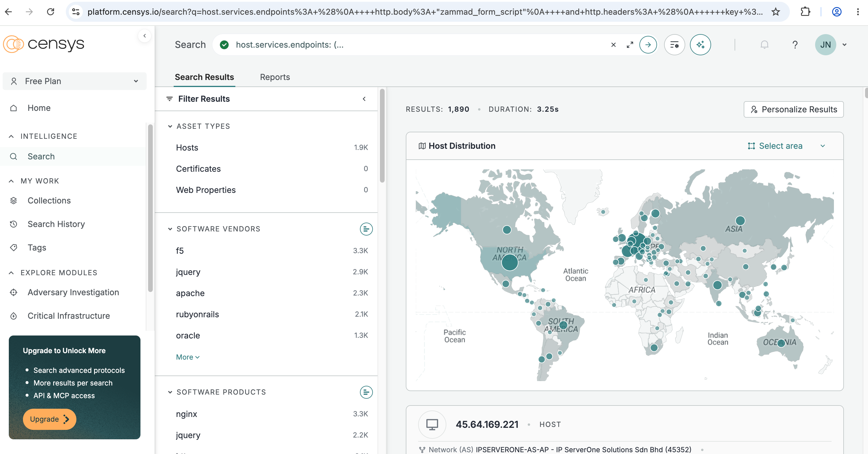Screen dimensions: 868x454
Task: Click the Upgrade button
Action: point(49,419)
